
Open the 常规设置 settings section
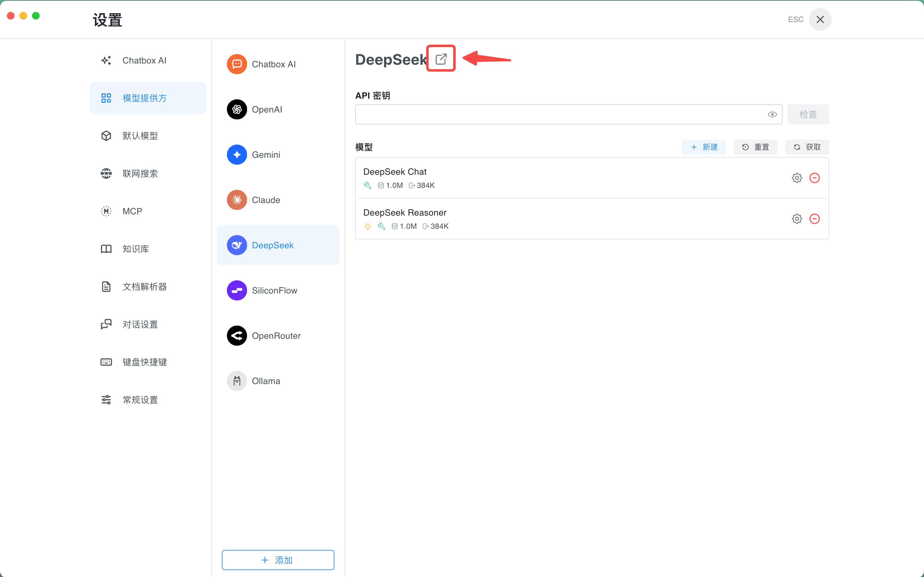coord(148,399)
